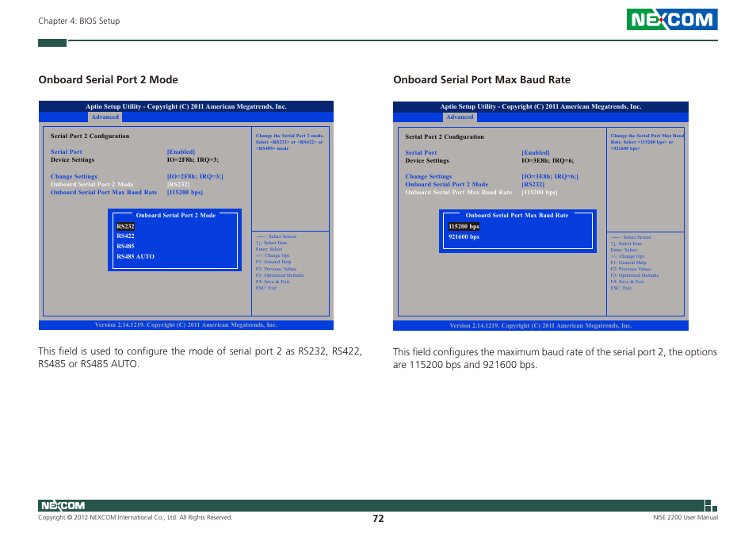Click the 'Copyright © 2012 NEXCOM International' footer text

point(135,518)
